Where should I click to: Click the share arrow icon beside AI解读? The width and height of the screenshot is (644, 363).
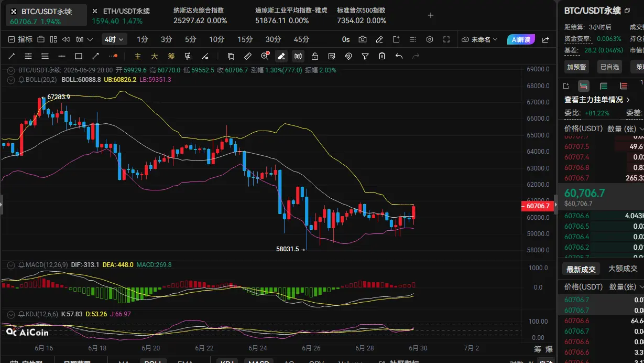pos(545,39)
